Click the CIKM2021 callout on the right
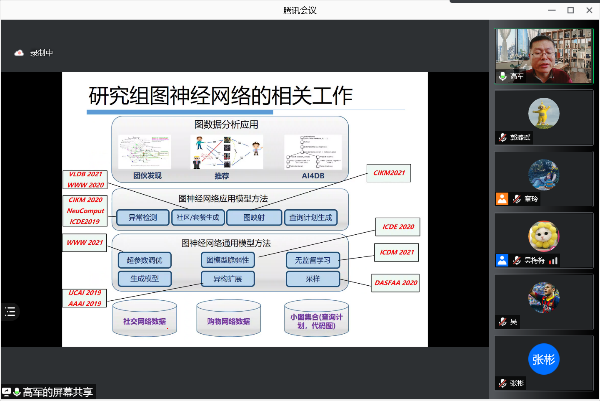Screen dimensions: 600x401 (389, 173)
